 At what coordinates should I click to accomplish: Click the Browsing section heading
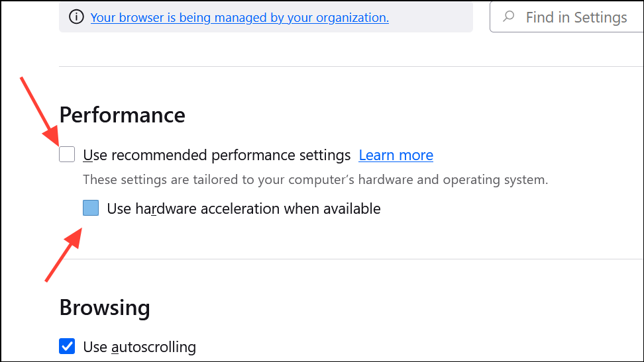coord(105,308)
